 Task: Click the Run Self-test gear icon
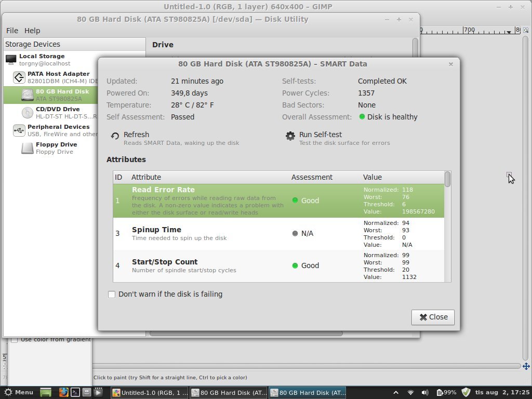(x=290, y=136)
